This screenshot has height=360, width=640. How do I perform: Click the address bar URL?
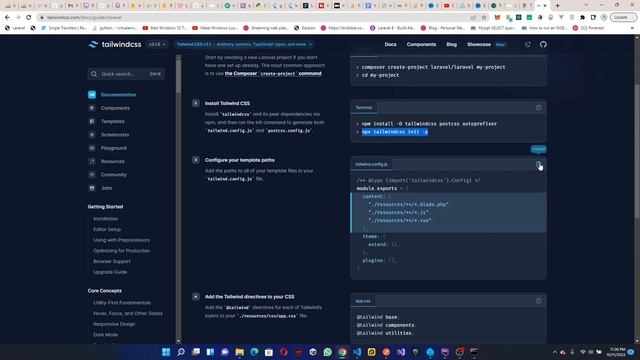click(84, 18)
